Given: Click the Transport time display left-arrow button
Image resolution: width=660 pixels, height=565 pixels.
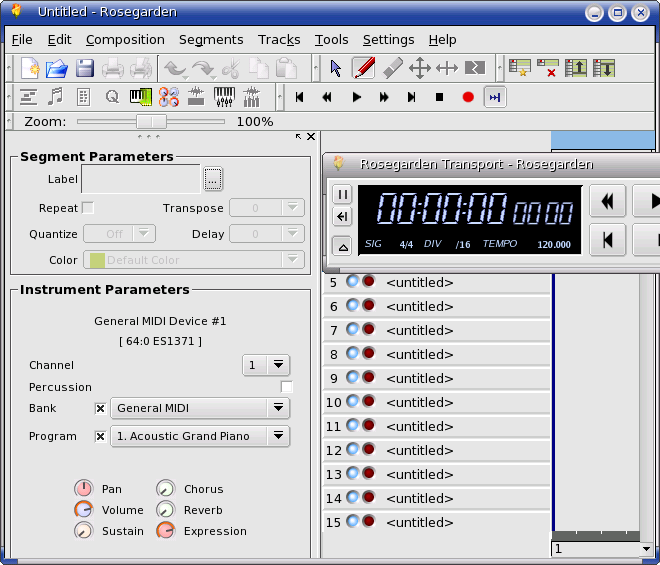Looking at the screenshot, I should point(343,216).
